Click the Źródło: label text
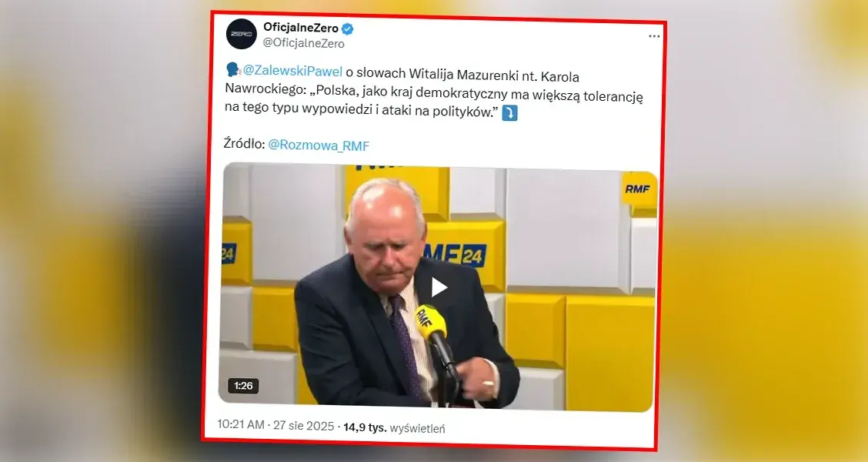 pyautogui.click(x=244, y=143)
